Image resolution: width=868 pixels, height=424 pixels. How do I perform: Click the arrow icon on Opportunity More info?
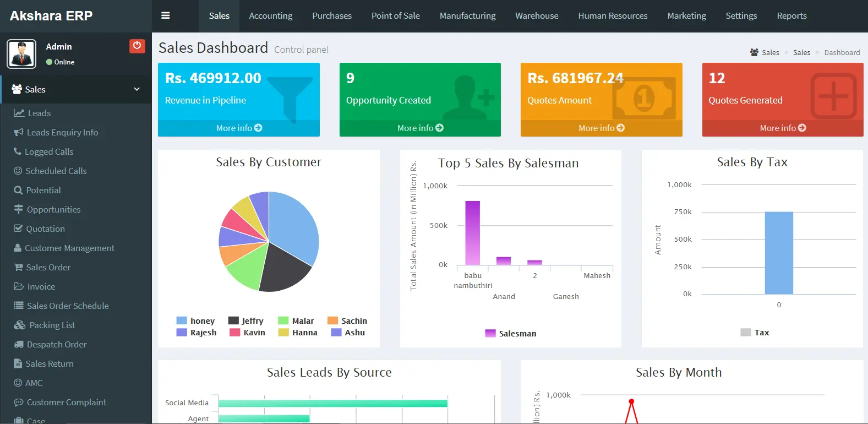[439, 128]
